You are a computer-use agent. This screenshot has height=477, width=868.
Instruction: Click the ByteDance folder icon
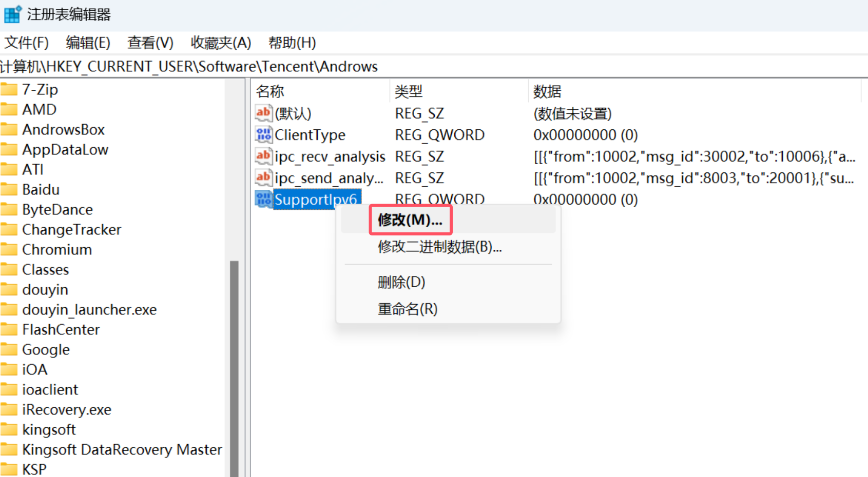pyautogui.click(x=9, y=210)
